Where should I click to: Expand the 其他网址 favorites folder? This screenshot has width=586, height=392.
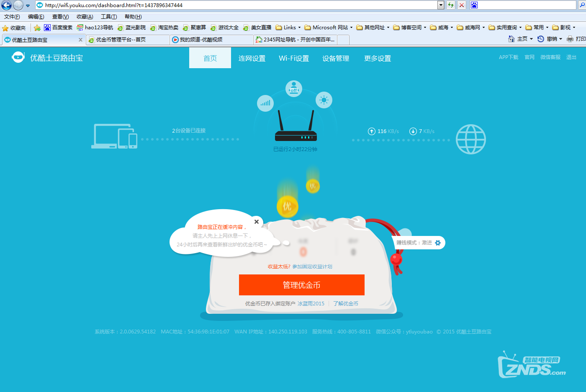tap(373, 28)
